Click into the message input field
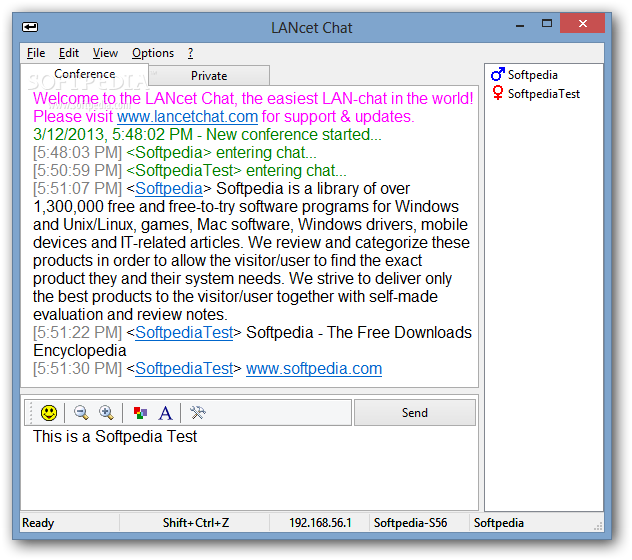The height and width of the screenshot is (560, 632). (249, 470)
